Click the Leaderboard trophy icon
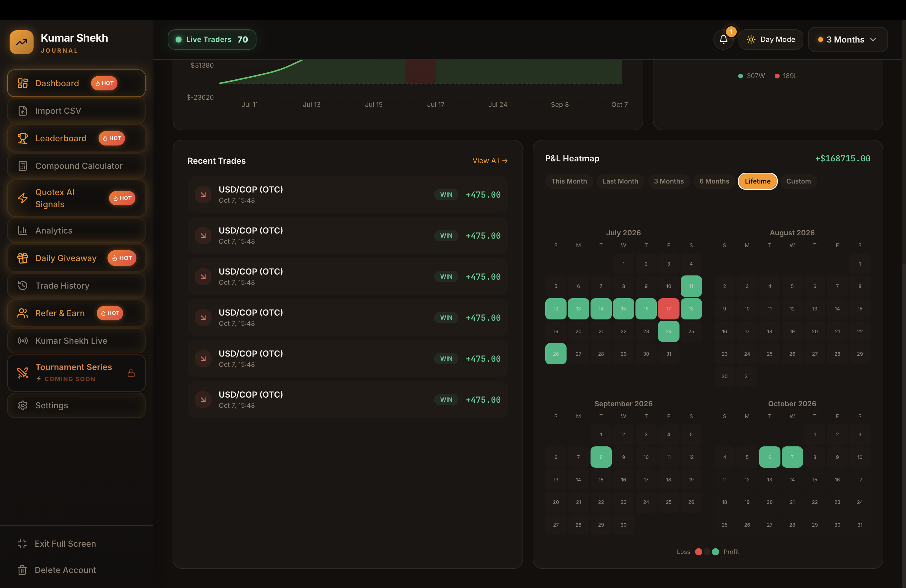The height and width of the screenshot is (588, 906). [x=23, y=138]
